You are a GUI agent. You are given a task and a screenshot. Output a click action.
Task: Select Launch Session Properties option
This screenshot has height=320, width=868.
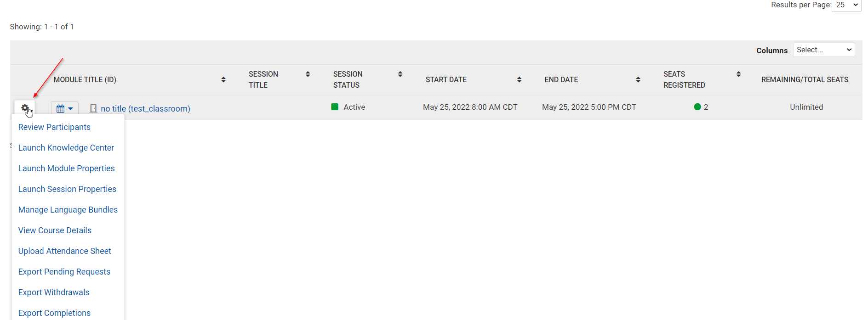click(x=67, y=189)
